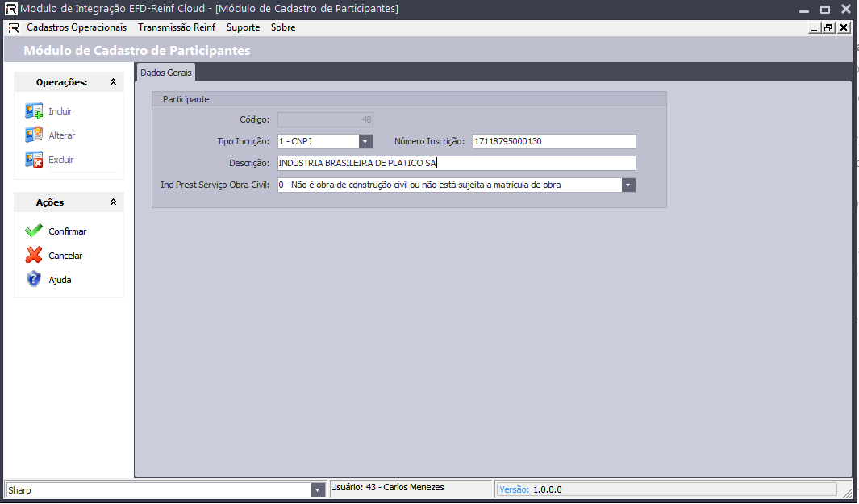
Task: Click the app logo in the title bar
Action: tap(11, 9)
